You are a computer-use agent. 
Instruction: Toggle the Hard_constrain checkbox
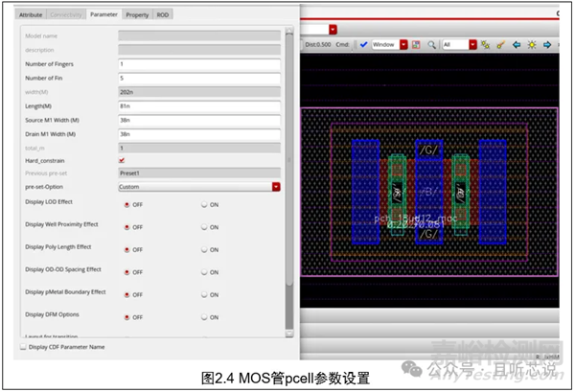coord(121,160)
